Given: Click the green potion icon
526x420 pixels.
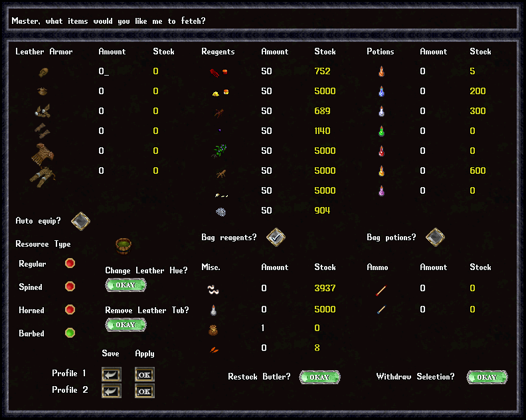Looking at the screenshot, I should coord(381,131).
